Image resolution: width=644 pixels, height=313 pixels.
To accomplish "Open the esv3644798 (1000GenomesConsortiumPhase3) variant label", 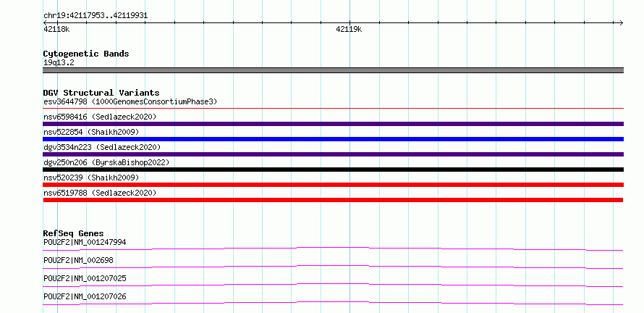I will pos(130,101).
